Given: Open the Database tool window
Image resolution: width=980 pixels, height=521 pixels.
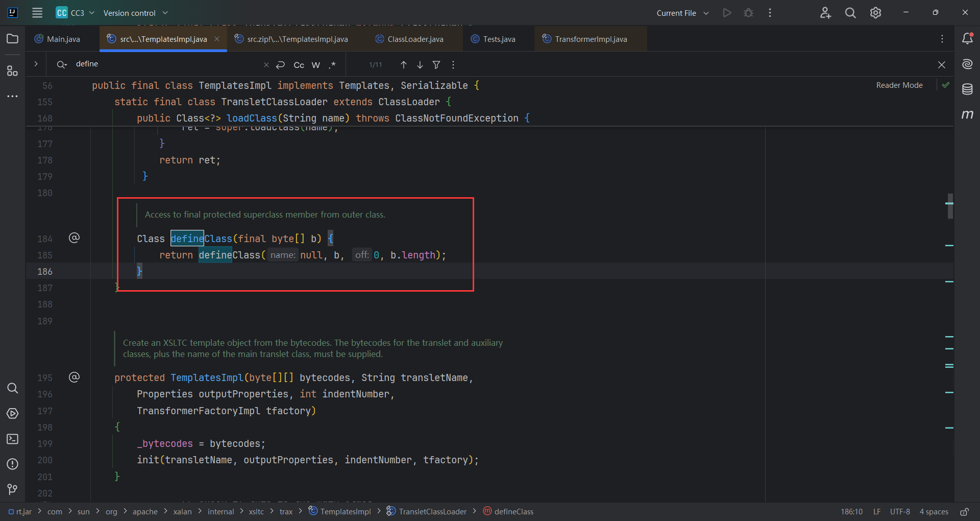Looking at the screenshot, I should coord(967,89).
